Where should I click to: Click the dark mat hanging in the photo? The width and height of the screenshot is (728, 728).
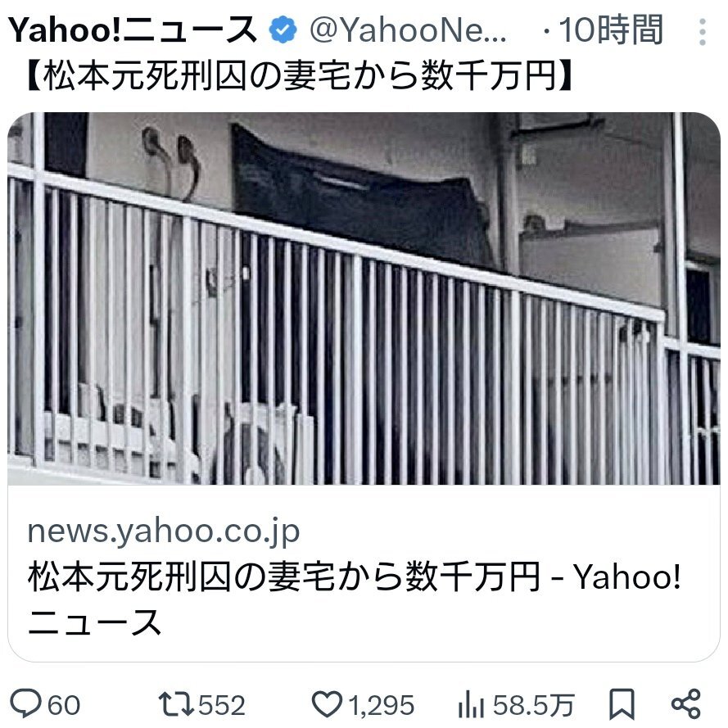359,195
